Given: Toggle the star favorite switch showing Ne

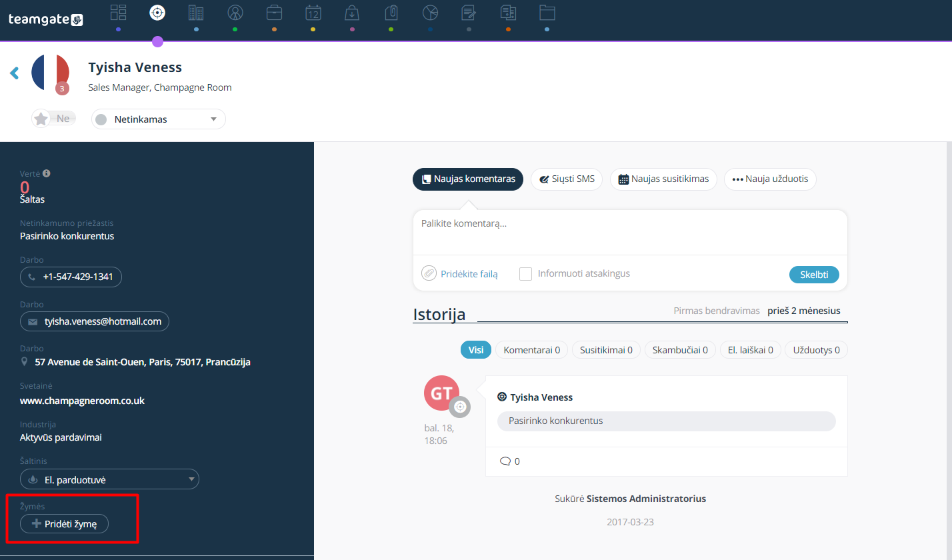Looking at the screenshot, I should [x=53, y=119].
